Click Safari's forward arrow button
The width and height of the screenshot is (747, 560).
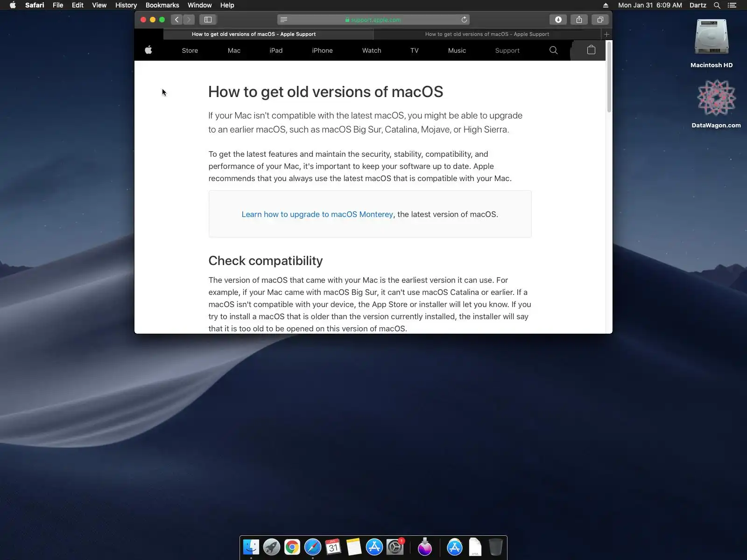coord(189,20)
